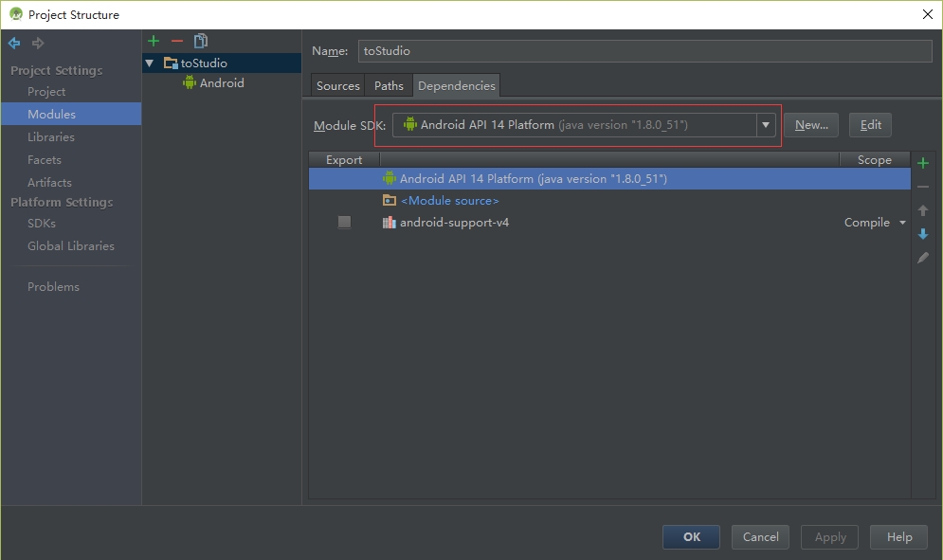Image resolution: width=943 pixels, height=560 pixels.
Task: Select the Dependencies tab
Action: click(x=457, y=86)
